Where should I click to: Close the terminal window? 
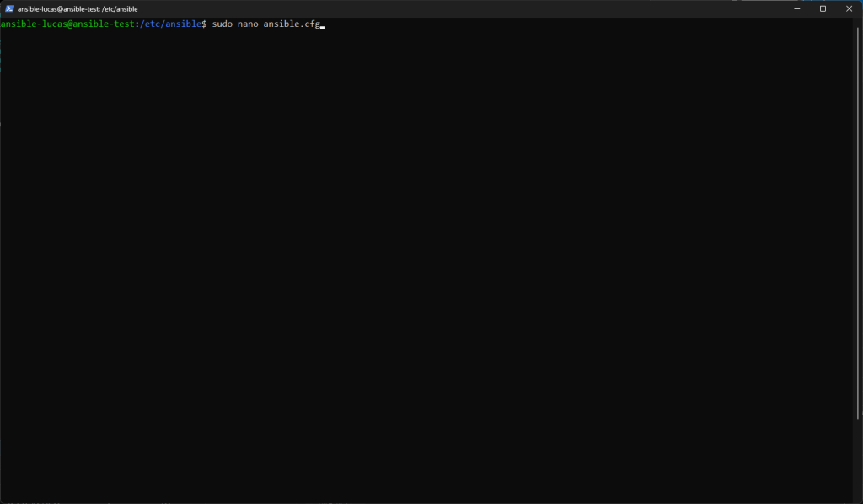(850, 8)
